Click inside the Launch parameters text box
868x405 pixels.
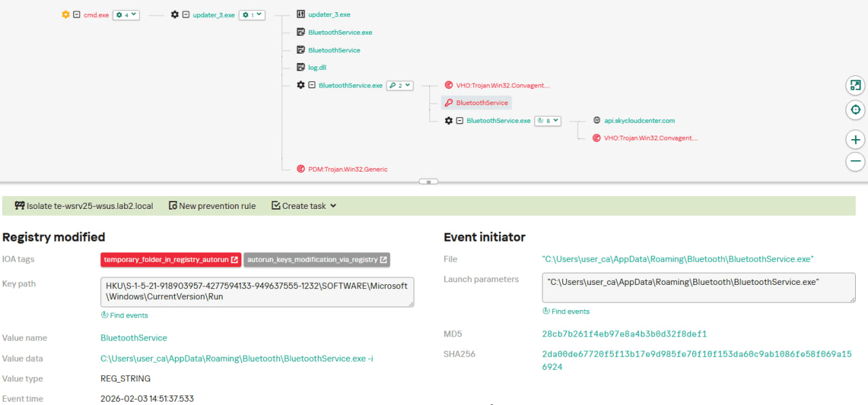click(698, 288)
